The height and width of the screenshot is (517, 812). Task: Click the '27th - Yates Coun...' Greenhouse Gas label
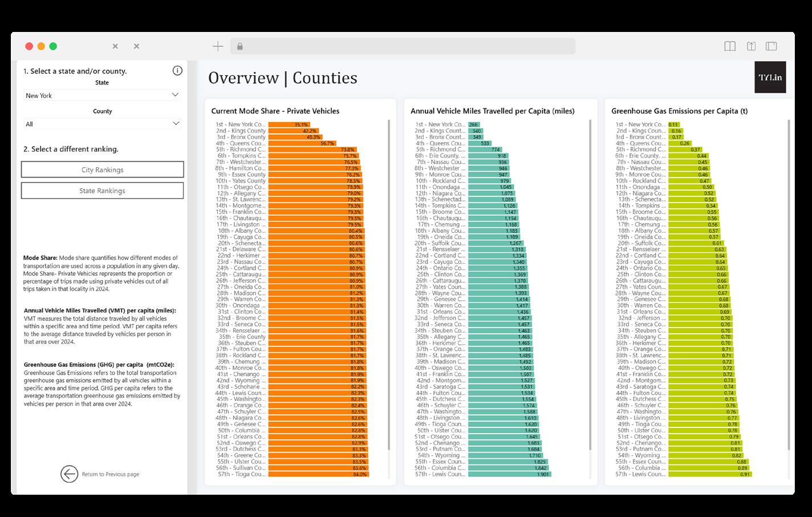(x=640, y=287)
